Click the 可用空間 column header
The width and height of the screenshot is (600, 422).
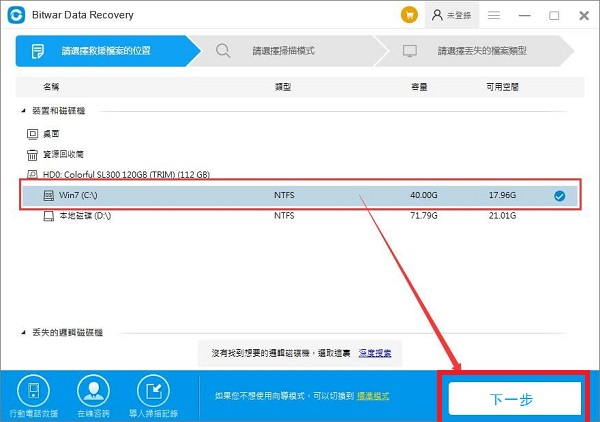click(502, 87)
